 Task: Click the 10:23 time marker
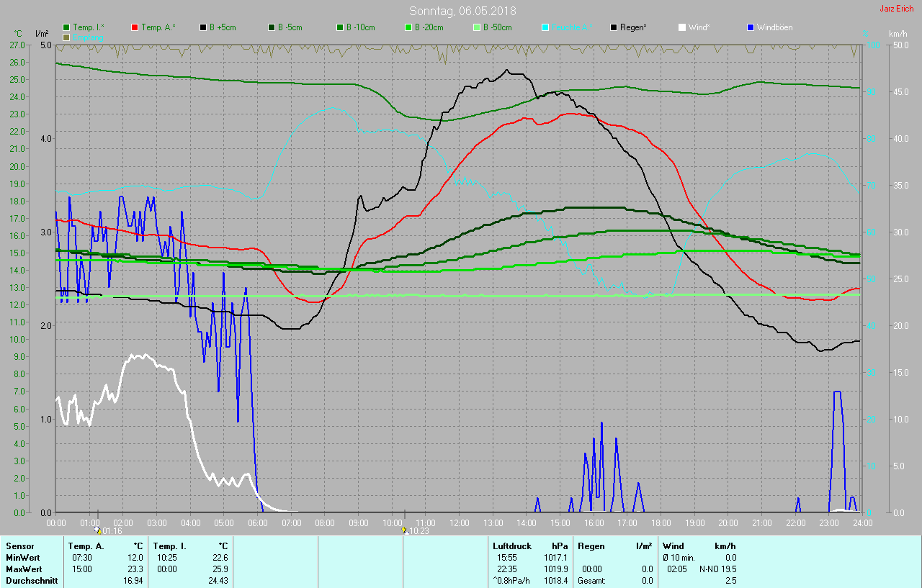pos(405,531)
